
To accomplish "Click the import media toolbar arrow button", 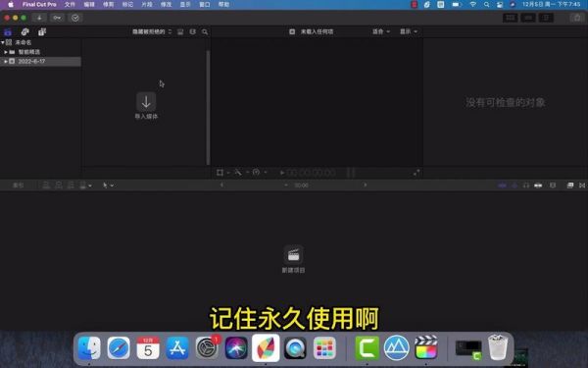I will 39,18.
